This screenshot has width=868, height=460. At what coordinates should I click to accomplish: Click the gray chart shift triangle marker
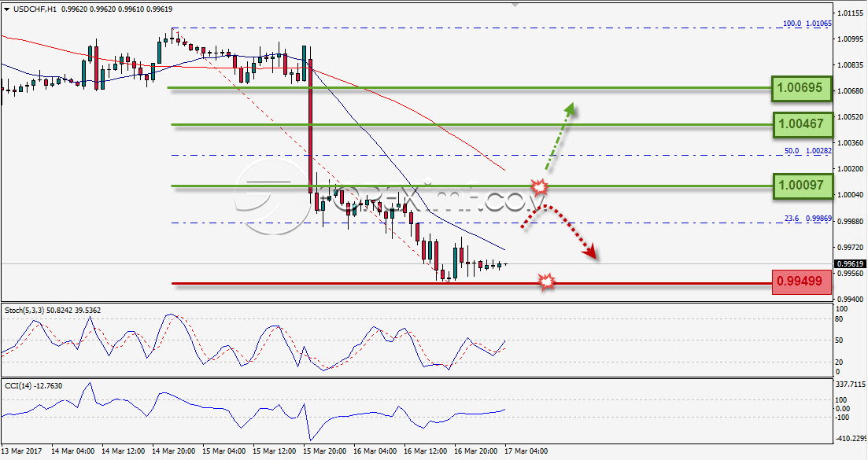click(515, 5)
